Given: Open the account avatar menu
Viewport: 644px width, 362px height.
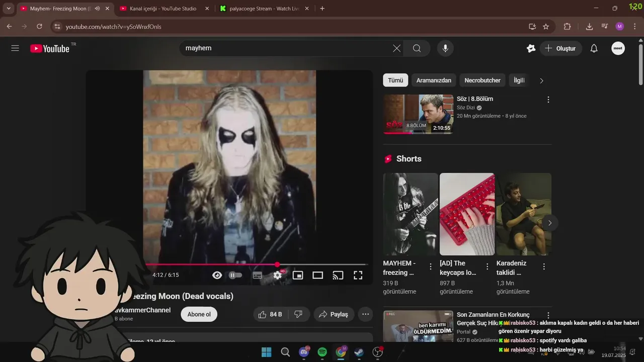Looking at the screenshot, I should [x=618, y=48].
